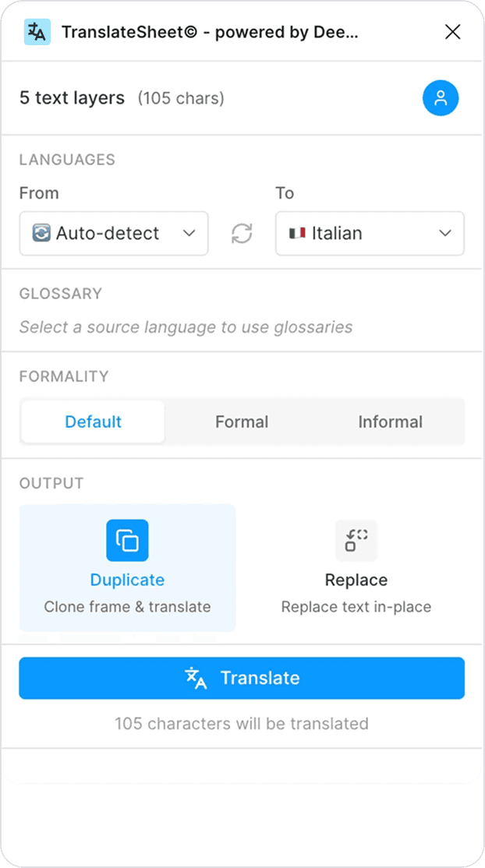Select the Replace output icon
The image size is (485, 868).
coord(356,540)
